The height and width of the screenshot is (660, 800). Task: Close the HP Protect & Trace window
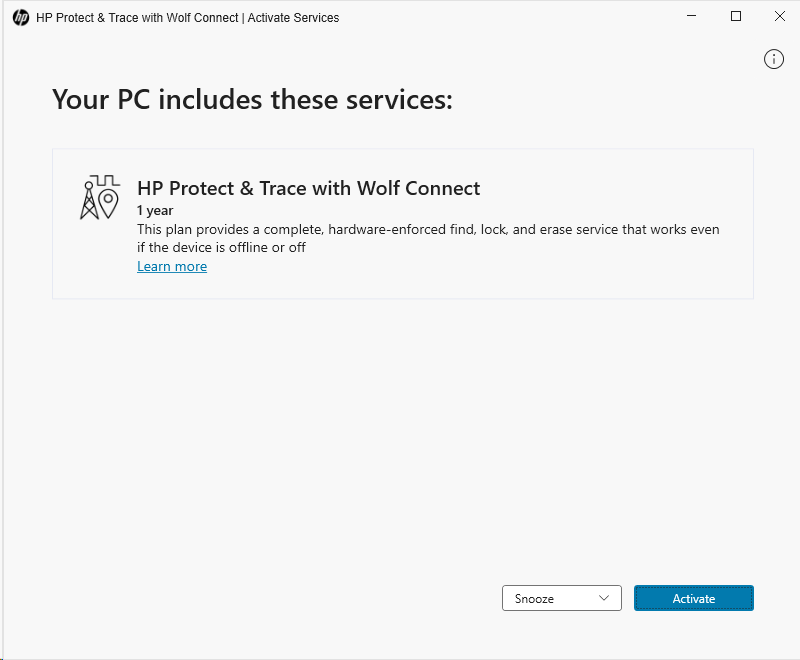780,16
